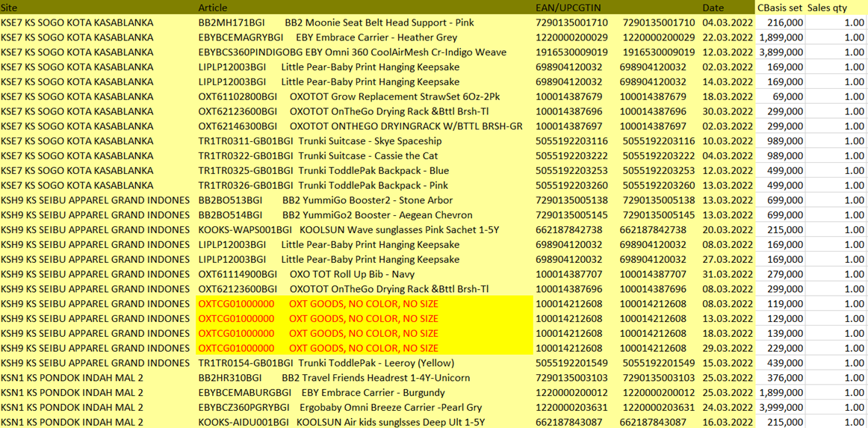This screenshot has height=428, width=868.
Task: Click the Trunki Suitcase - Skye Spaceship article
Action: pos(320,141)
